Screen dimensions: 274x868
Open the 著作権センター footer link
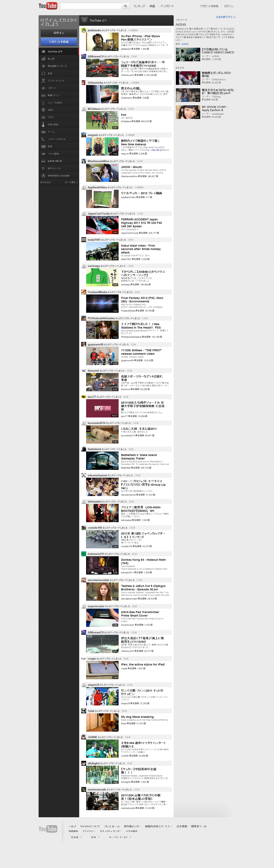tap(132, 826)
